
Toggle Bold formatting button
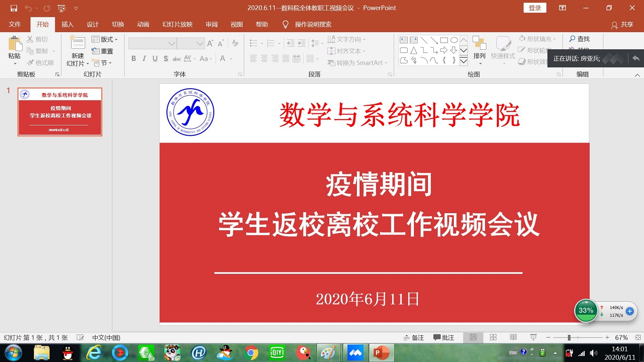pos(134,58)
